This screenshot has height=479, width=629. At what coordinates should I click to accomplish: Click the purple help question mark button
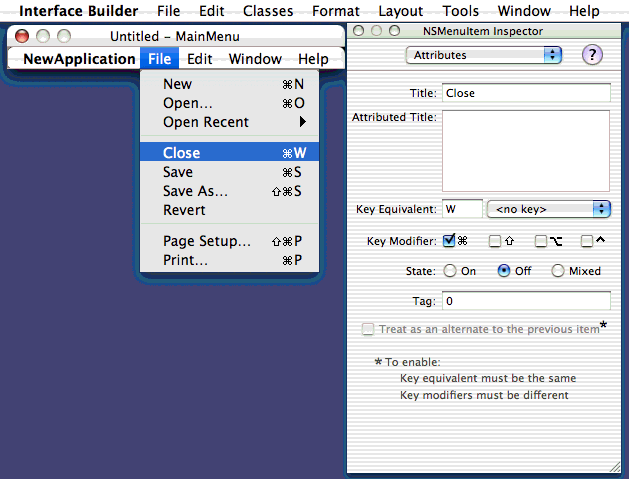[x=592, y=55]
